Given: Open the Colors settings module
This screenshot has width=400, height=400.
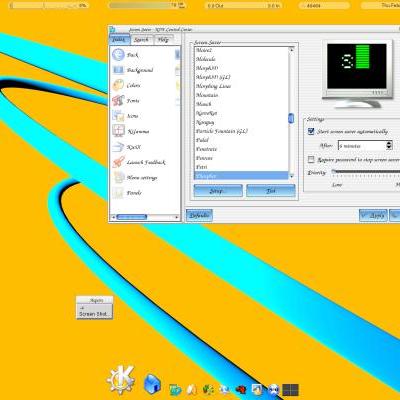Looking at the screenshot, I should pos(126,85).
